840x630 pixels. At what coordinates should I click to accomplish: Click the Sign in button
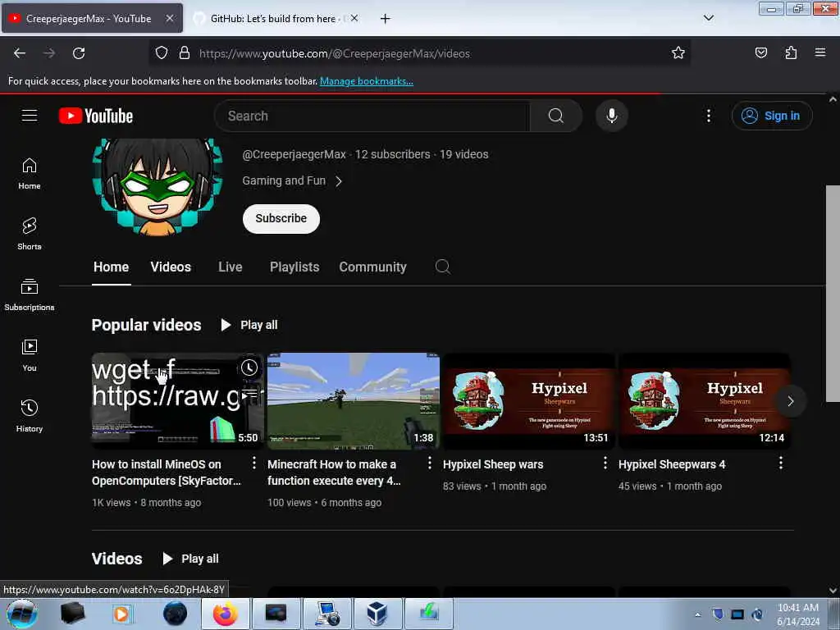[772, 116]
